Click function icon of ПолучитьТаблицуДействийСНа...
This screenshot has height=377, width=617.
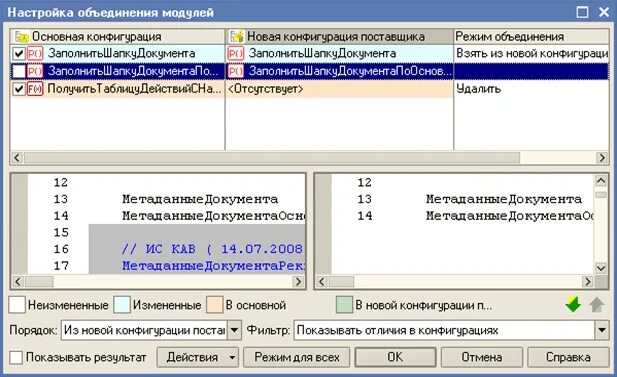pyautogui.click(x=35, y=89)
